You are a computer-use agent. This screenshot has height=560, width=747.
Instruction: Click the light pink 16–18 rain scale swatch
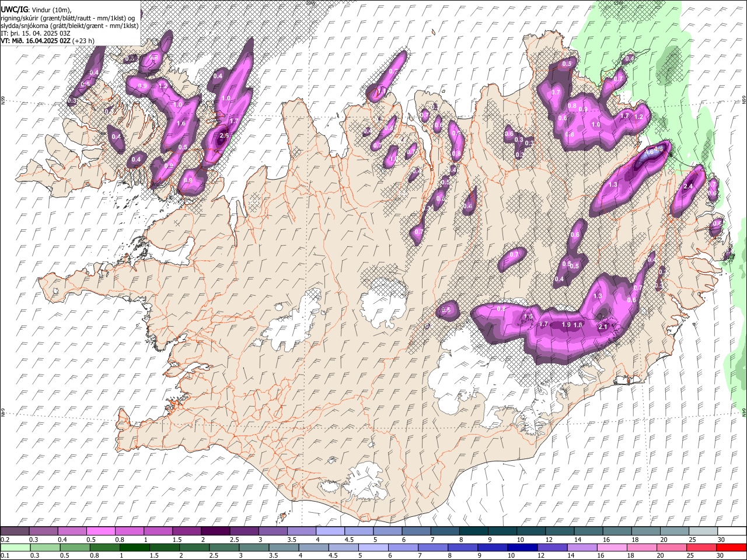tap(612, 547)
